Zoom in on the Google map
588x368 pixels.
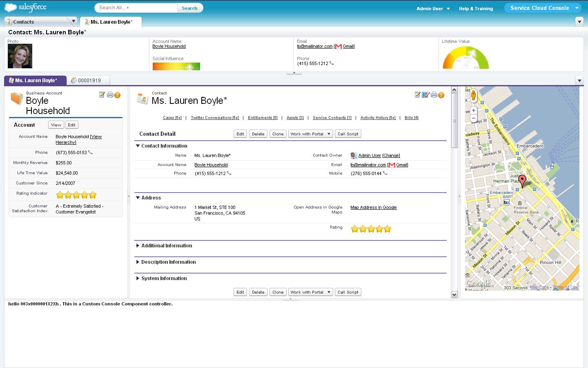[x=473, y=110]
